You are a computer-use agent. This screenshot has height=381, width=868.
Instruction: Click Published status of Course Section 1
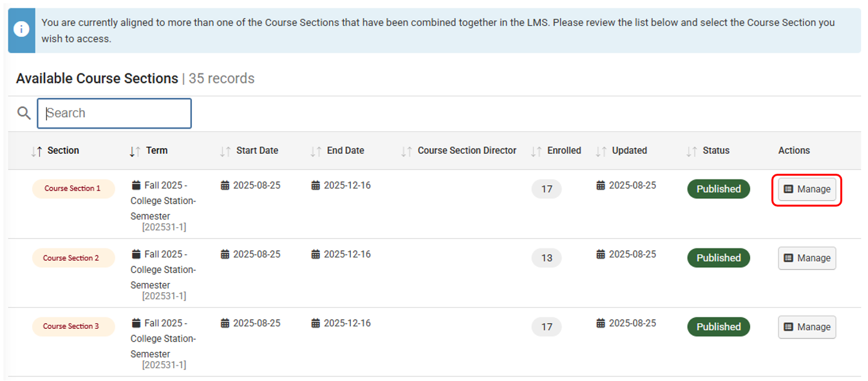click(x=719, y=189)
